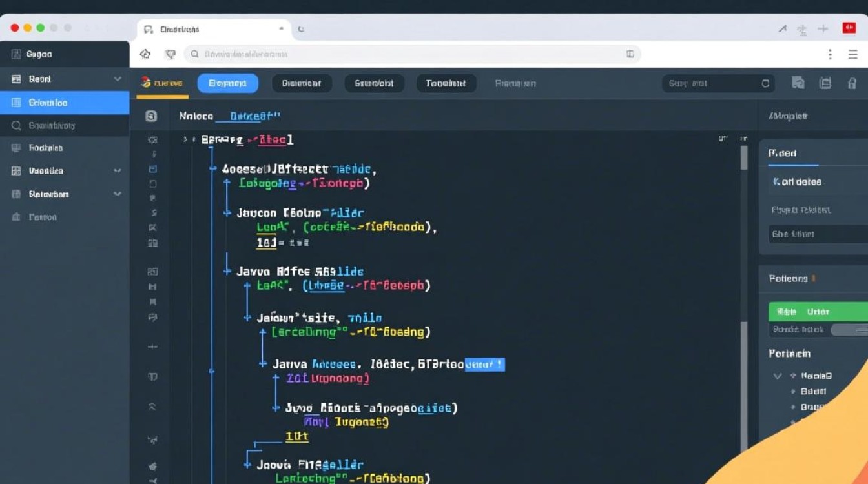Expand the seventh sidebar item's chevron
The height and width of the screenshot is (484, 868).
pos(118,194)
